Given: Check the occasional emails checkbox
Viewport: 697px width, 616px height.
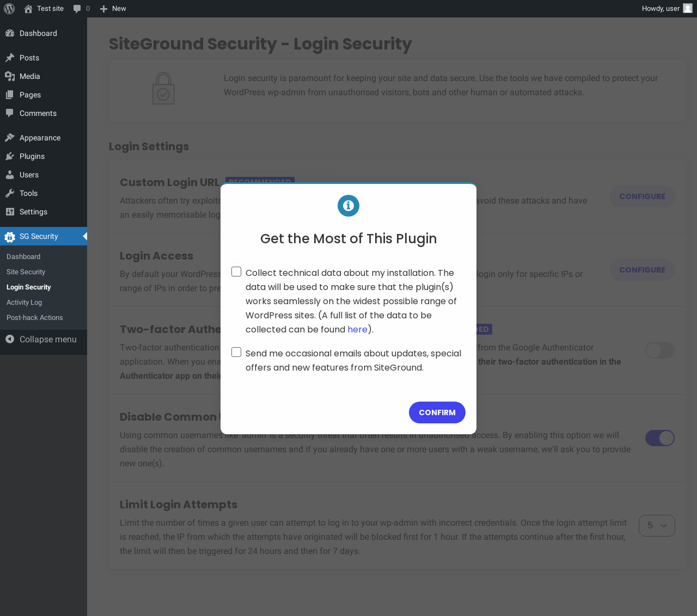Looking at the screenshot, I should tap(236, 352).
